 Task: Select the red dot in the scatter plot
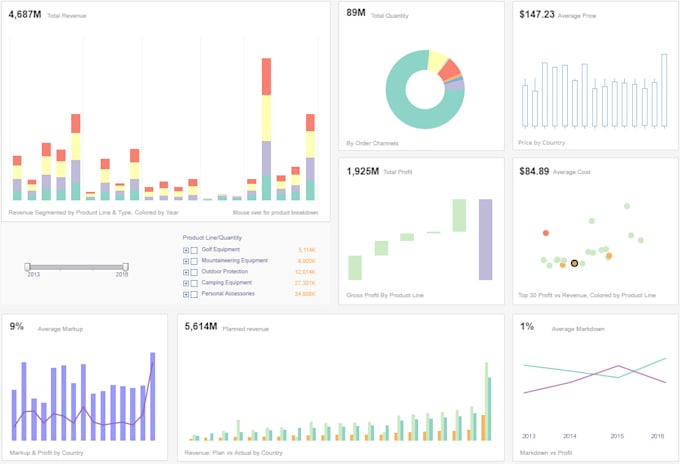546,233
